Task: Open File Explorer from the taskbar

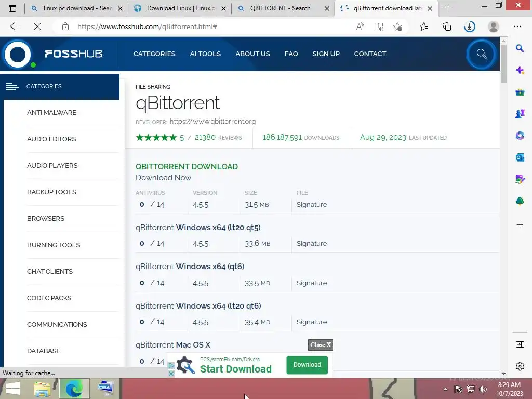Action: (x=43, y=389)
